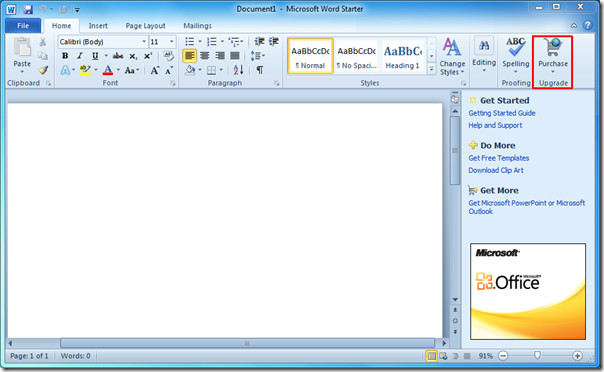
Task: Shrink font size with small A
Action: (169, 70)
